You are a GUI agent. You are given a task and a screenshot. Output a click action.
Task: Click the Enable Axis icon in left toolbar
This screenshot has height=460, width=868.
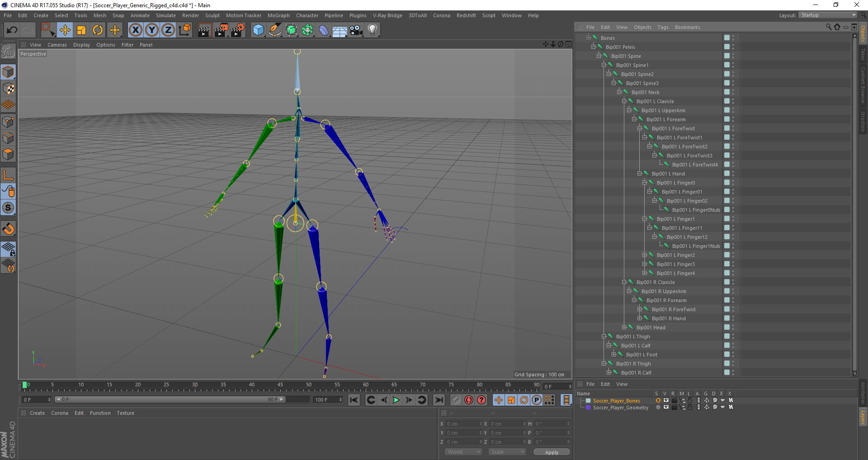8,175
